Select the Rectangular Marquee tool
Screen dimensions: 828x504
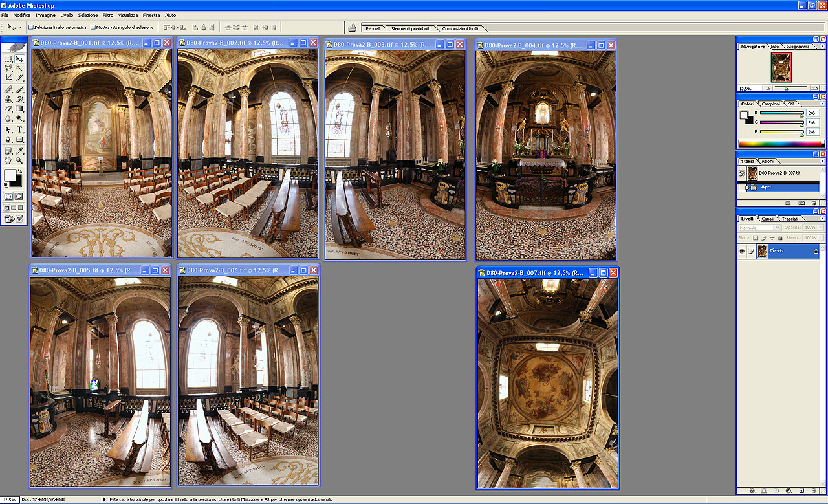(x=8, y=59)
